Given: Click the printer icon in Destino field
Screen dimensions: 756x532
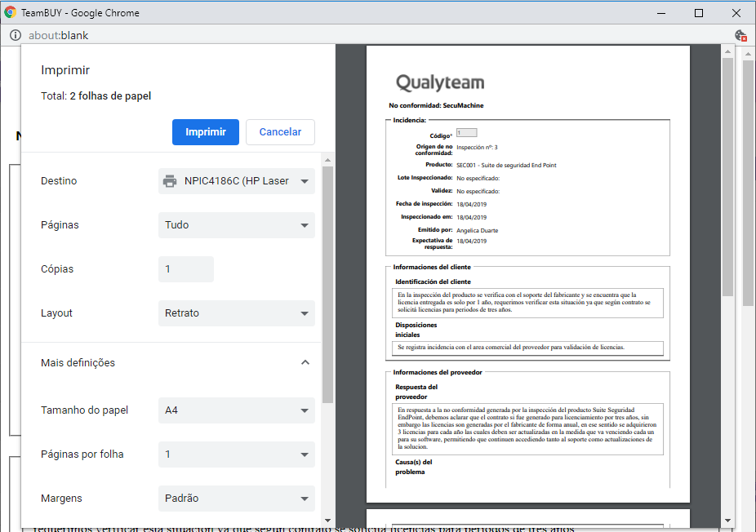Looking at the screenshot, I should point(170,181).
